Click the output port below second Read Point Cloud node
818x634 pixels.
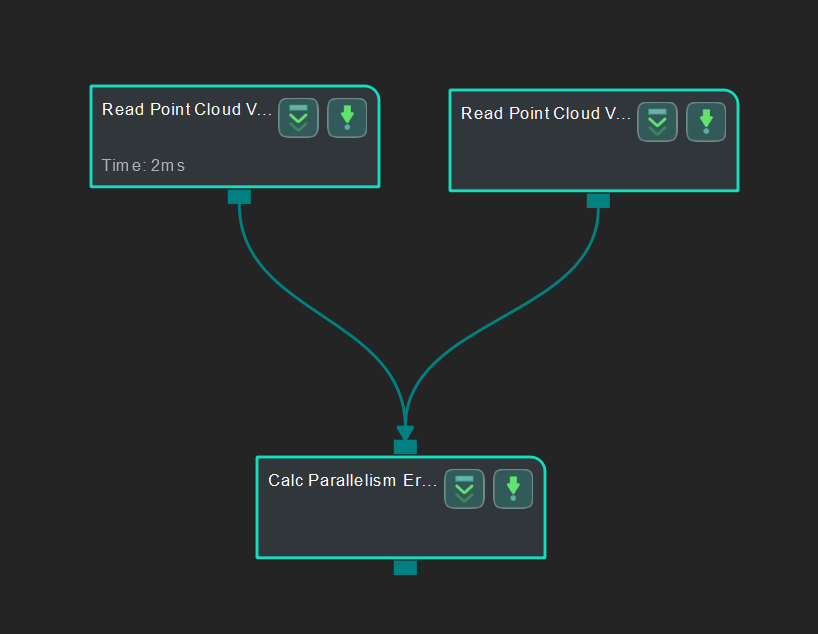coord(598,200)
